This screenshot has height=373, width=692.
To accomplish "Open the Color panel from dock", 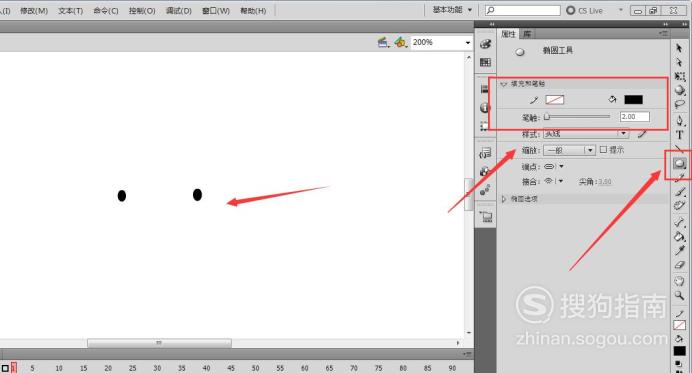I will pyautogui.click(x=485, y=44).
